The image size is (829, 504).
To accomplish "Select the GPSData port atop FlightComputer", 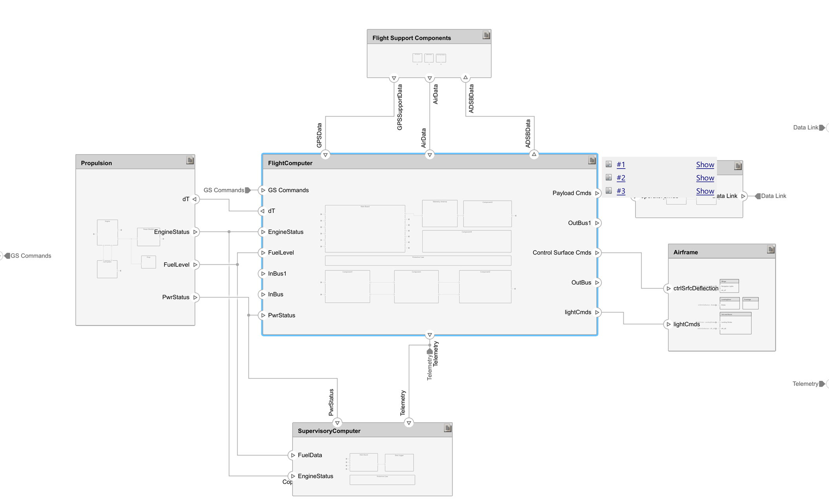I will pos(325,155).
